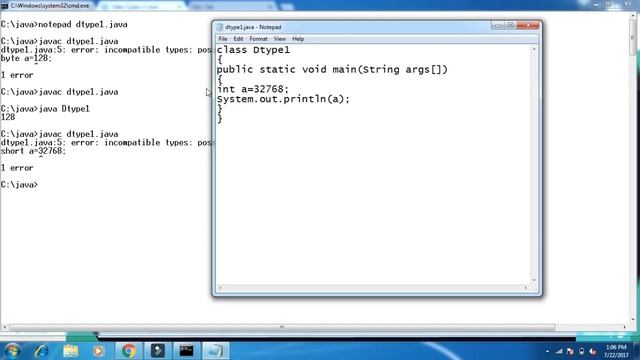Open the Windows Start menu
The image size is (640, 360).
[x=12, y=351]
